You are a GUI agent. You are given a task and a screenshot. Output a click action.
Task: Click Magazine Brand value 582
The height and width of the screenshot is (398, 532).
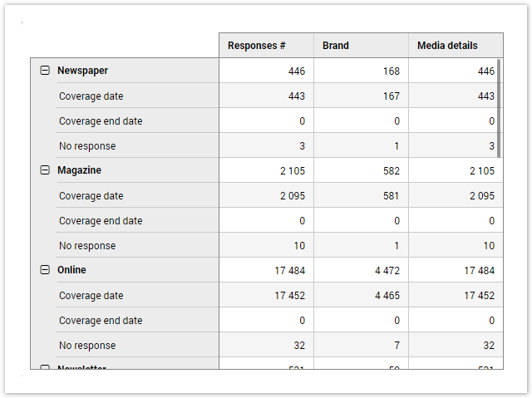point(391,171)
